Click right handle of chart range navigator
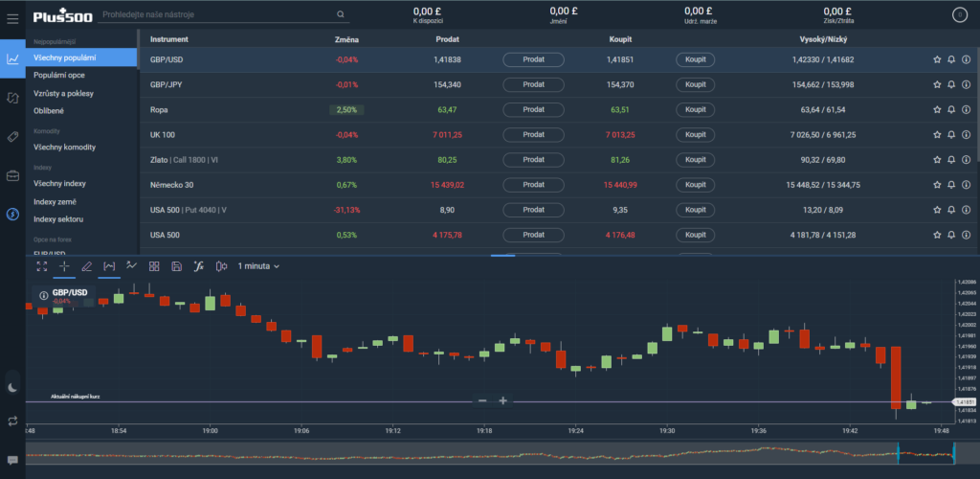This screenshot has height=479, width=980. click(954, 453)
